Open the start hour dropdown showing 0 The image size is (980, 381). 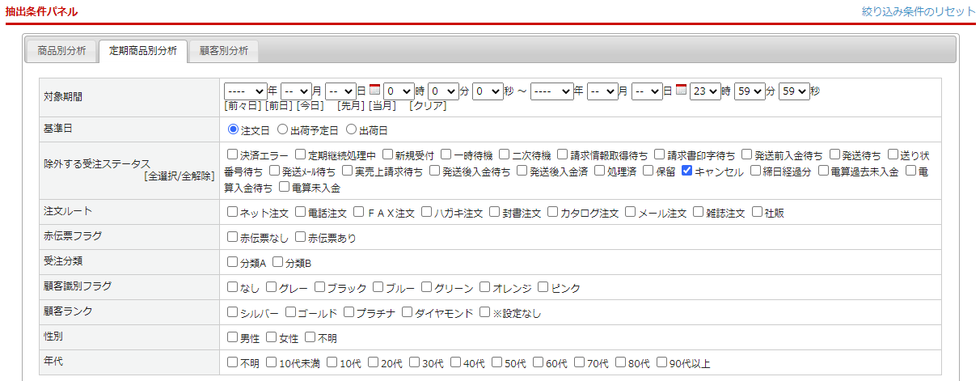pyautogui.click(x=399, y=91)
